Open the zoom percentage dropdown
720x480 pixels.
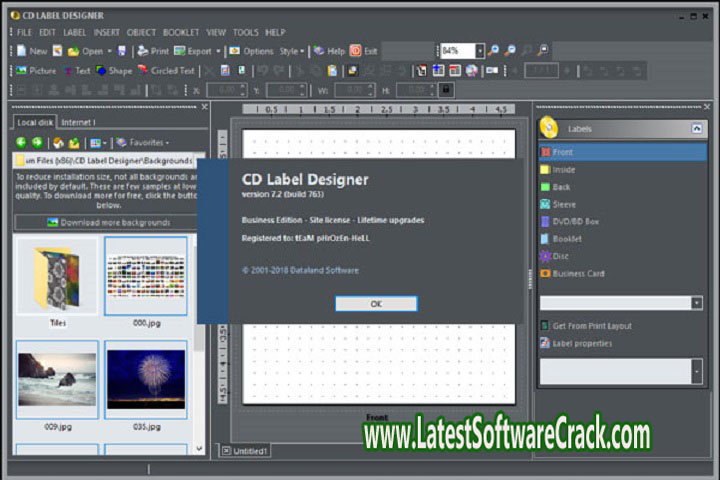click(479, 51)
